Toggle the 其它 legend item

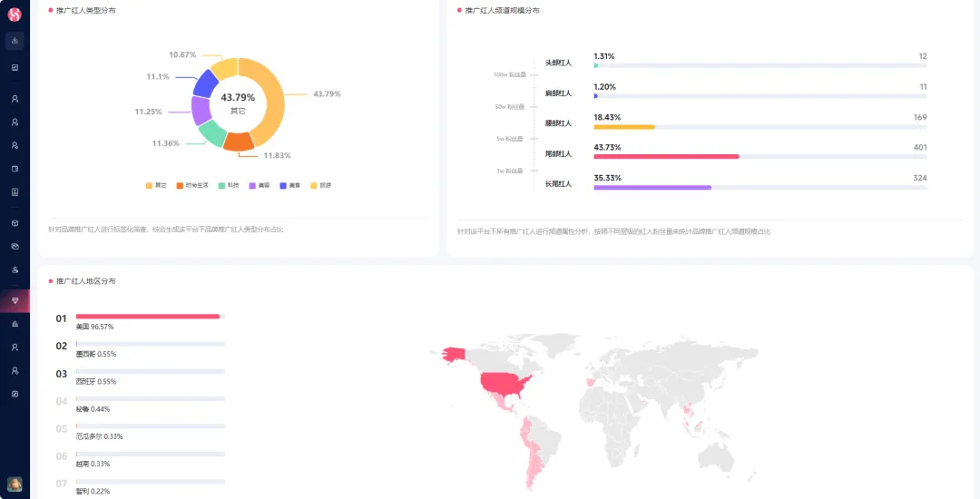(156, 185)
